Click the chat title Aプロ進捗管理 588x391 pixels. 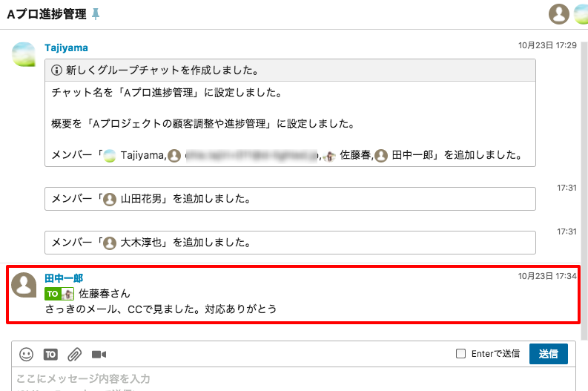pos(47,14)
